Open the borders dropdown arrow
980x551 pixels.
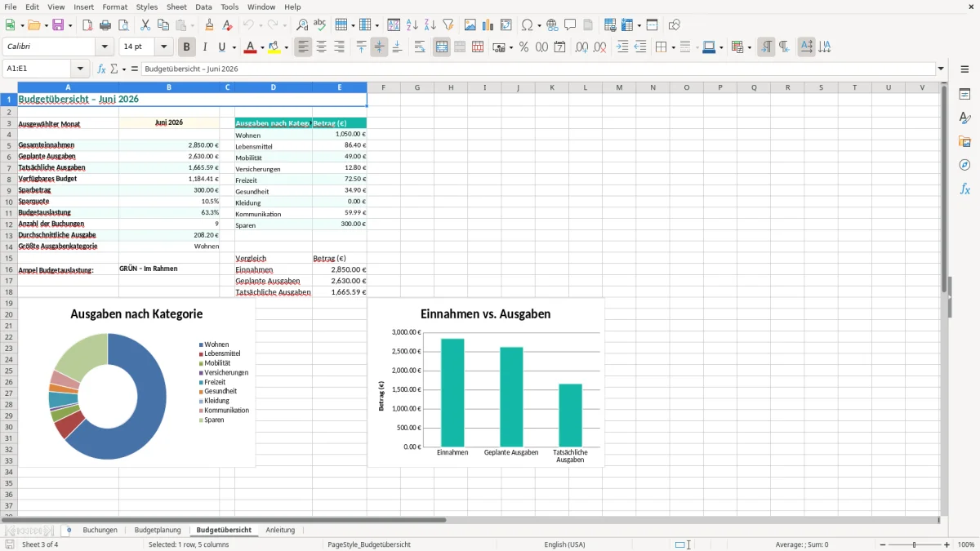pyautogui.click(x=672, y=47)
